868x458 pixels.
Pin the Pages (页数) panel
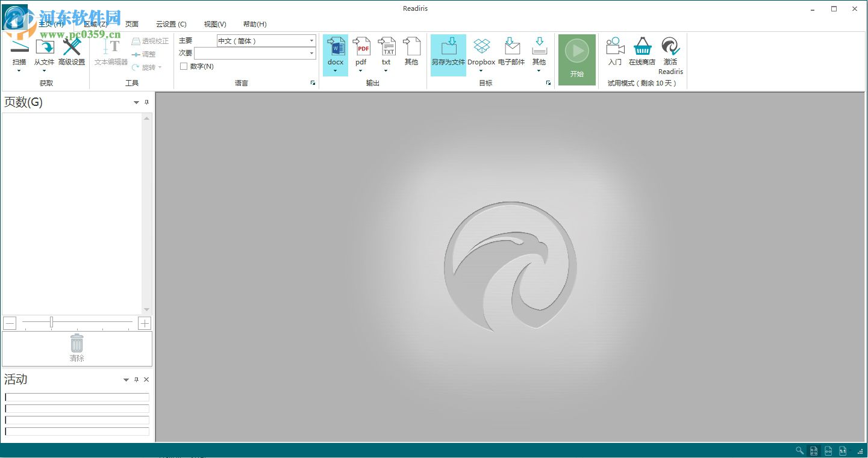(146, 103)
